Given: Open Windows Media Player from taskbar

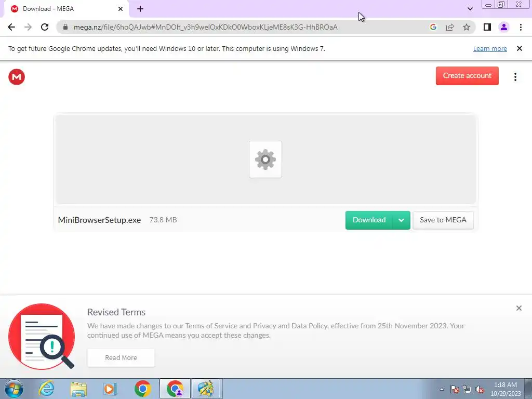Looking at the screenshot, I should (110, 389).
